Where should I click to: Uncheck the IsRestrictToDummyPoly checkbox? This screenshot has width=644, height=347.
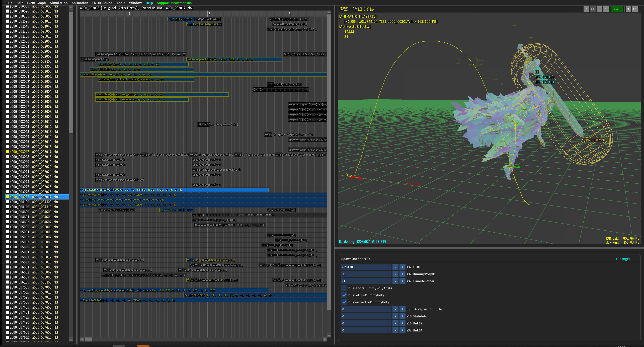click(344, 302)
